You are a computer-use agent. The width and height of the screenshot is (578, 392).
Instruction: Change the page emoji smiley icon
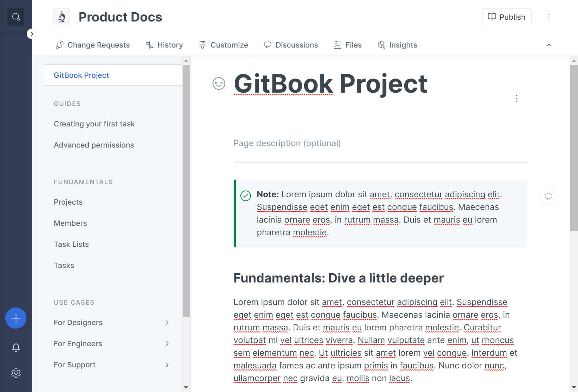(219, 84)
